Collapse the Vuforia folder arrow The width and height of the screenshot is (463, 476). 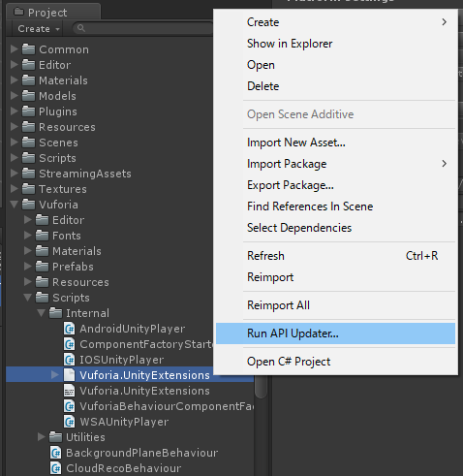(14, 205)
